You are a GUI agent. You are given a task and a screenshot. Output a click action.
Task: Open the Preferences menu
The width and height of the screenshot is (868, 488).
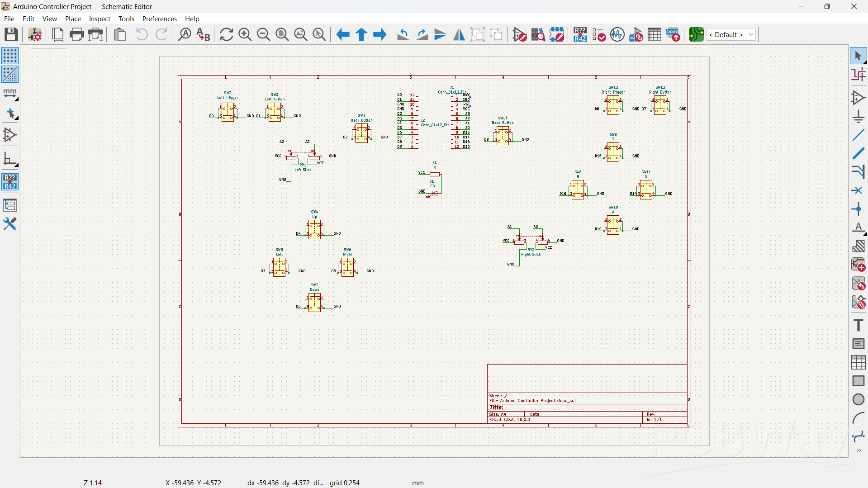159,19
